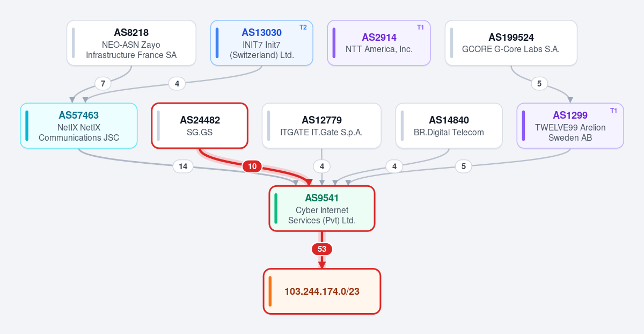The width and height of the screenshot is (644, 334).
Task: Click the edge label 7
Action: tap(103, 83)
